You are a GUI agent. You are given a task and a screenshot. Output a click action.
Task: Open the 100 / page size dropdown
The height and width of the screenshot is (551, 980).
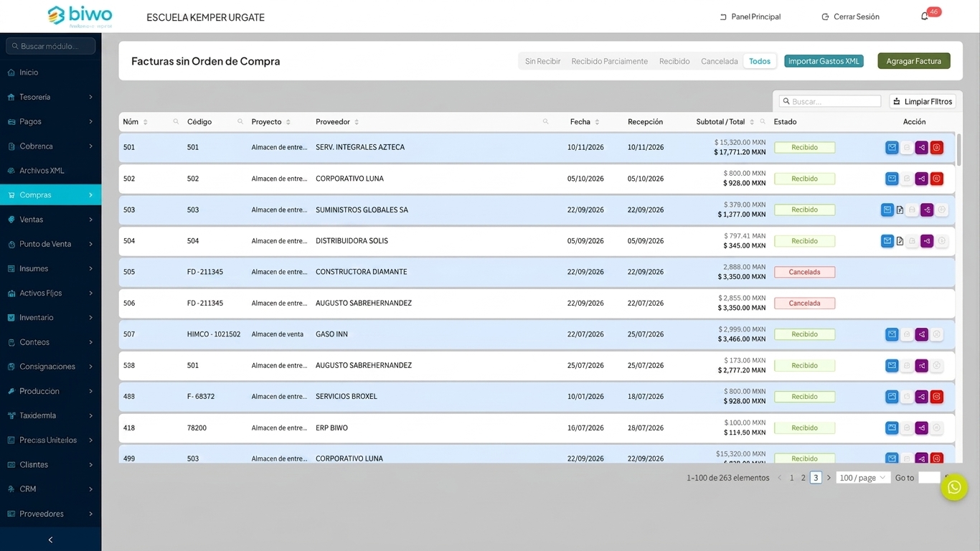click(863, 478)
